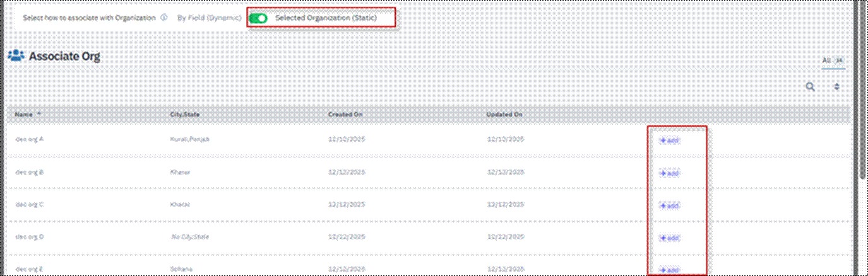This screenshot has height=276, width=868.
Task: Click the City,State column header
Action: click(186, 115)
